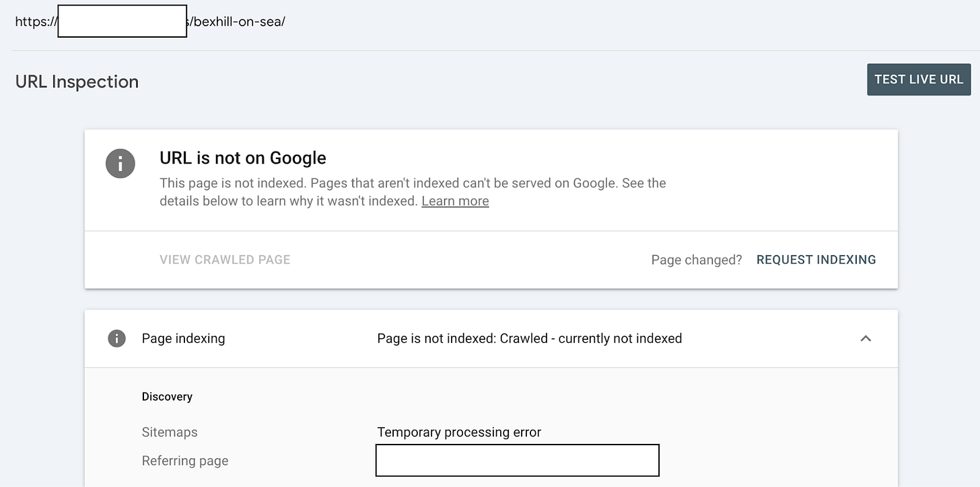
Task: Click the Discovery section heading
Action: click(x=167, y=397)
